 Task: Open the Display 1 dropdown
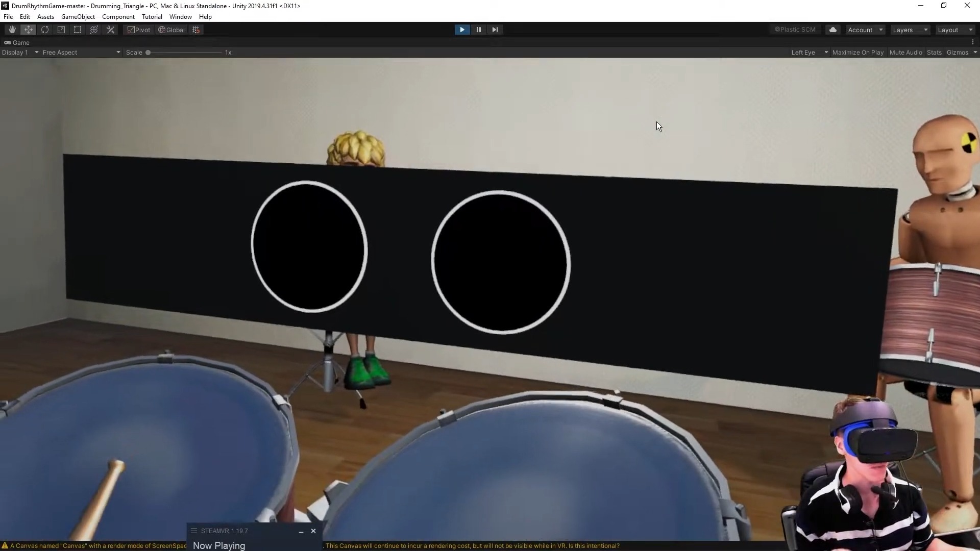click(x=20, y=52)
